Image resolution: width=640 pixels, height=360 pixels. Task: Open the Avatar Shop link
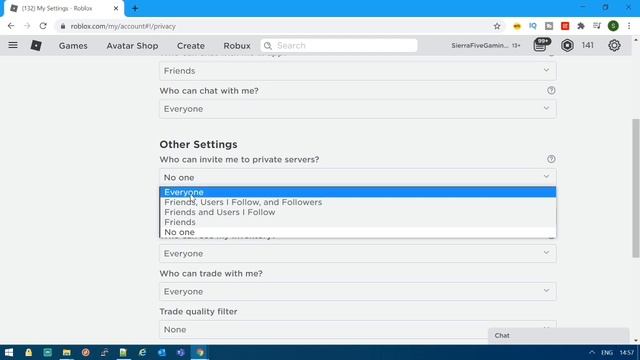132,46
